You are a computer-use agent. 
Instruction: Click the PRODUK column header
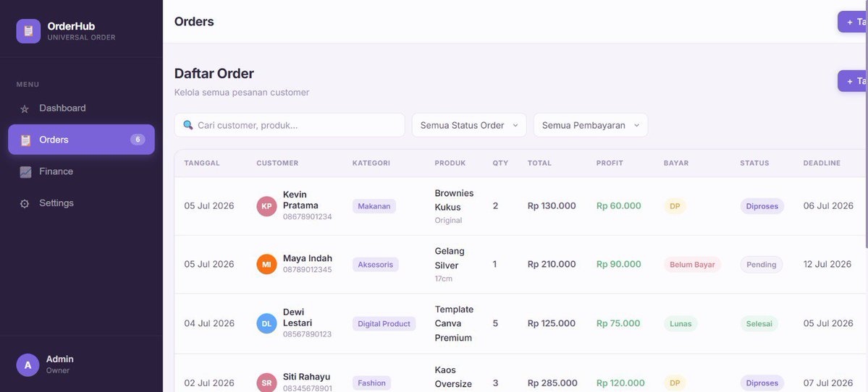click(450, 163)
